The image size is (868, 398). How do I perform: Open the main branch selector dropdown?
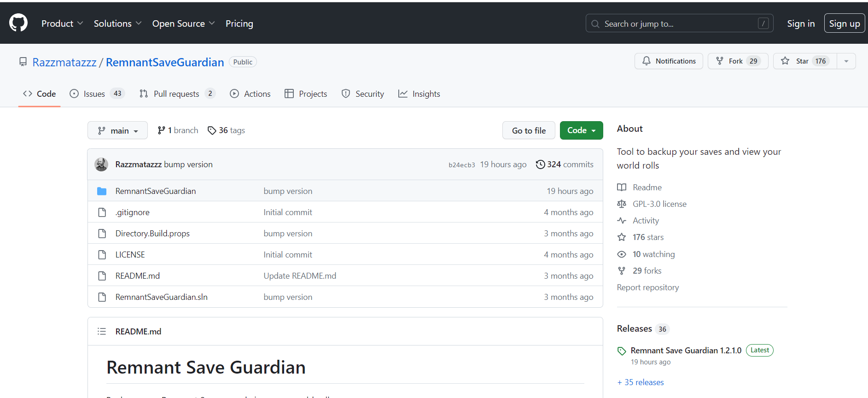pos(117,130)
